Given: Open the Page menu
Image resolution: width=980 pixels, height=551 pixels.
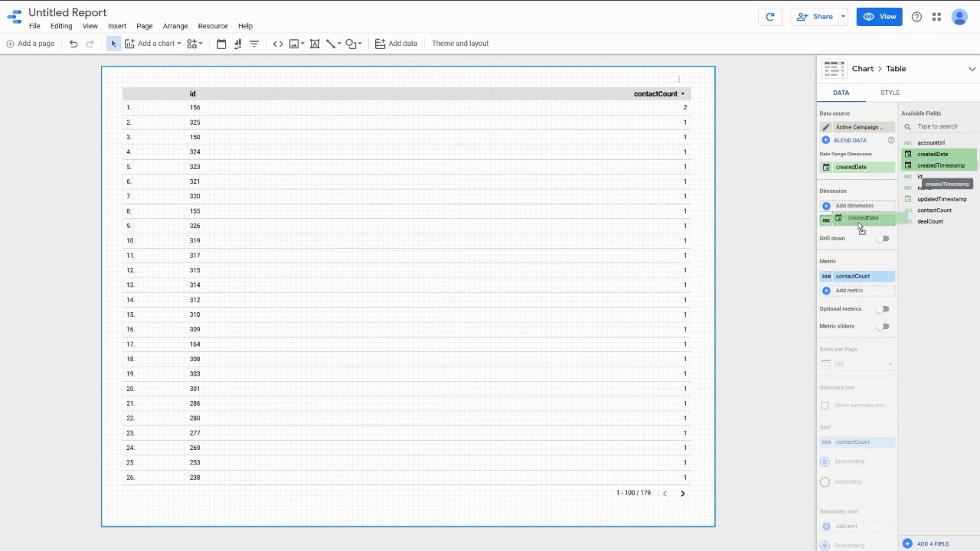Looking at the screenshot, I should click(x=145, y=26).
